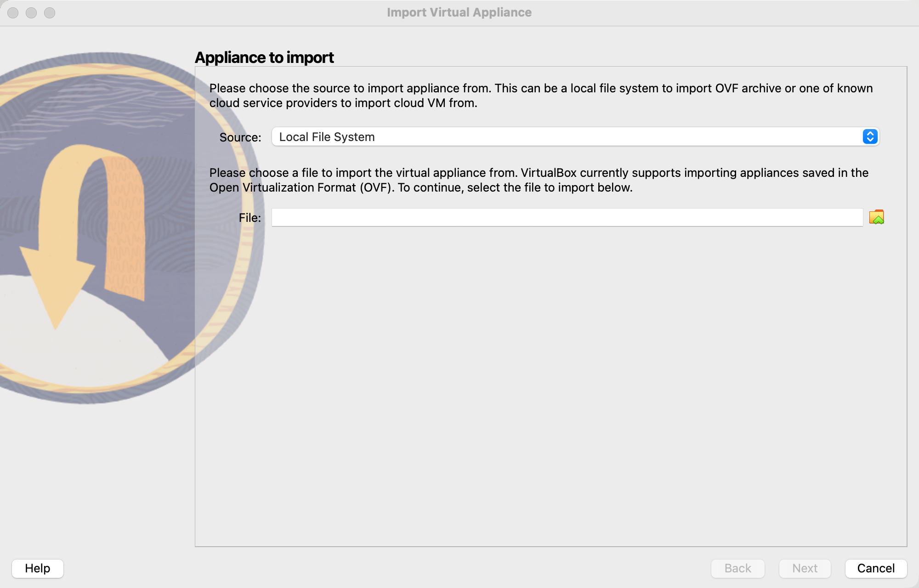Click the Cancel button
The width and height of the screenshot is (919, 588).
point(876,568)
